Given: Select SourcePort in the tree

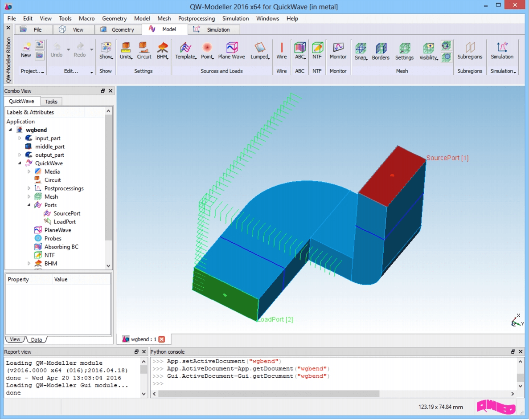Looking at the screenshot, I should [67, 213].
